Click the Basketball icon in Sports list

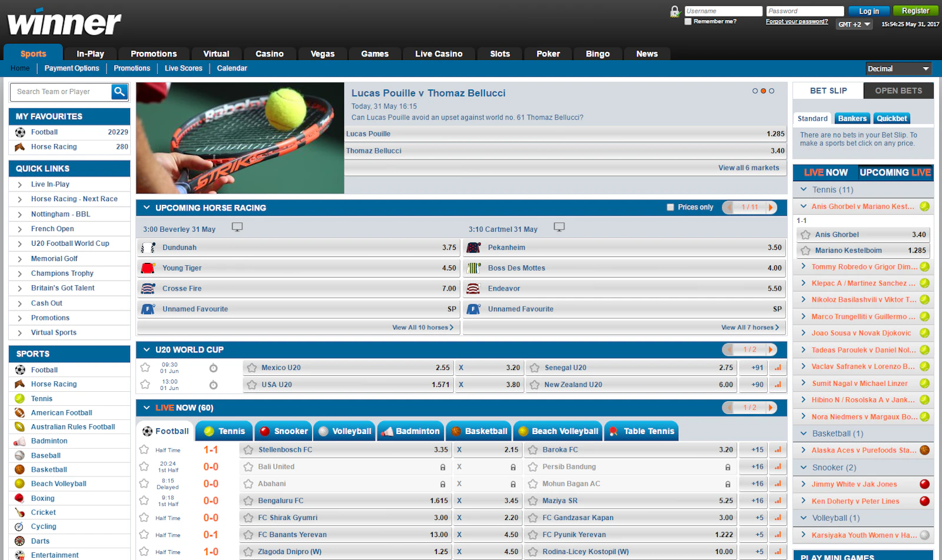pyautogui.click(x=20, y=469)
